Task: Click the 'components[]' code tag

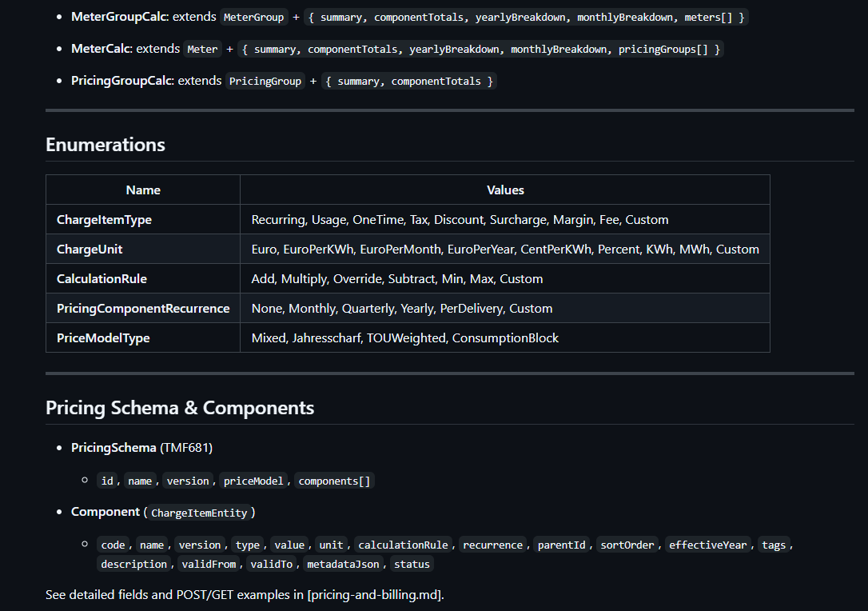Action: click(334, 481)
